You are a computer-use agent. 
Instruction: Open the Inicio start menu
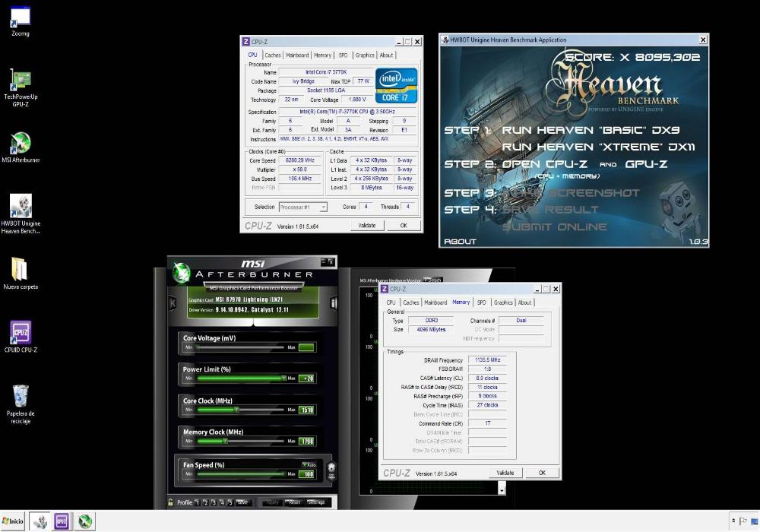(13, 521)
